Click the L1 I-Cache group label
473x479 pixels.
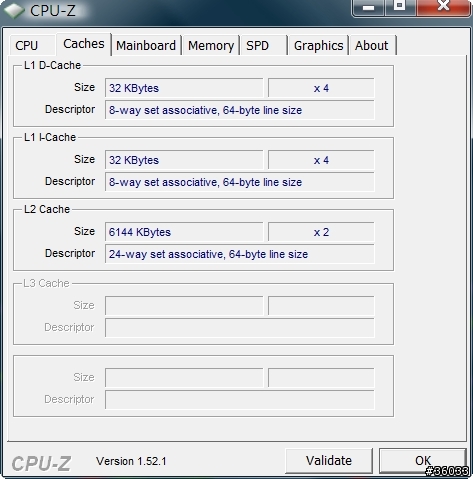click(50, 137)
